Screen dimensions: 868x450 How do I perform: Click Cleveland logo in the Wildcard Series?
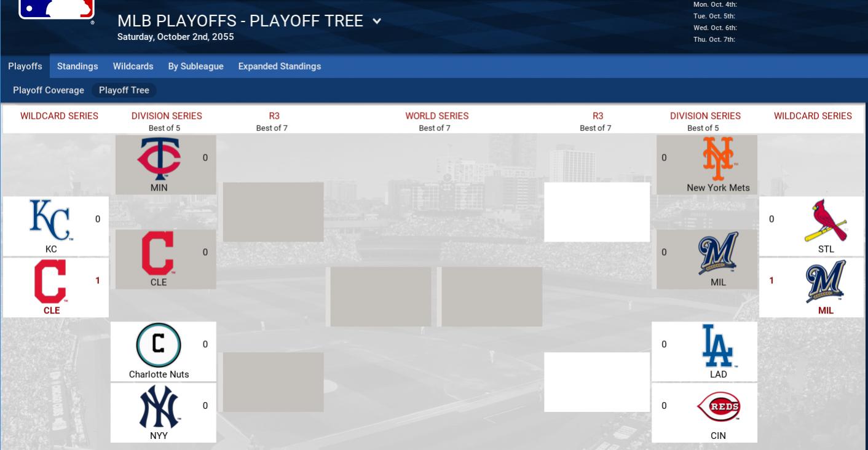click(51, 282)
